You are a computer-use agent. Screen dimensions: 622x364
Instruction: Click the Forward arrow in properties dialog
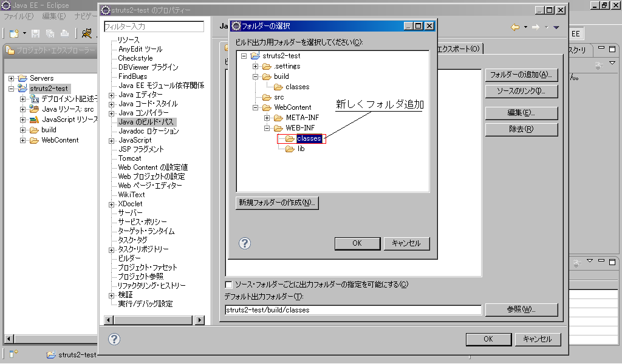point(536,27)
